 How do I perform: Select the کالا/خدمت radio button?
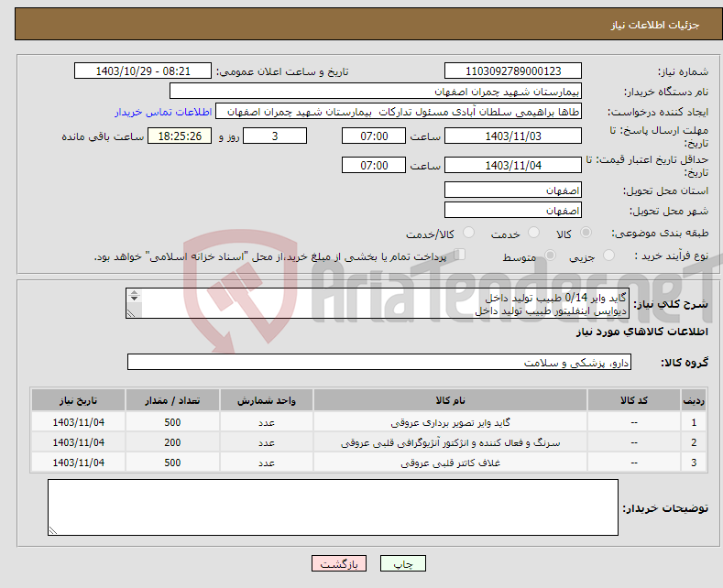coord(468,233)
